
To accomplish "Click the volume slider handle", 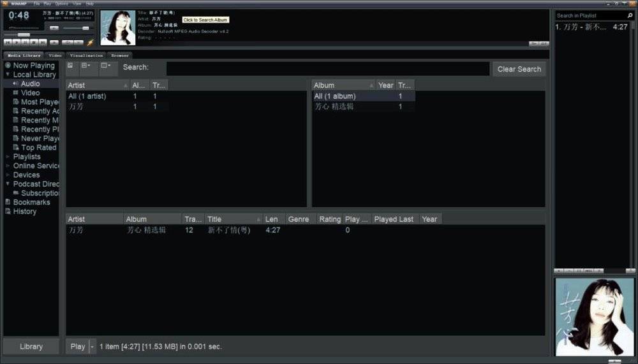I will point(85,28).
